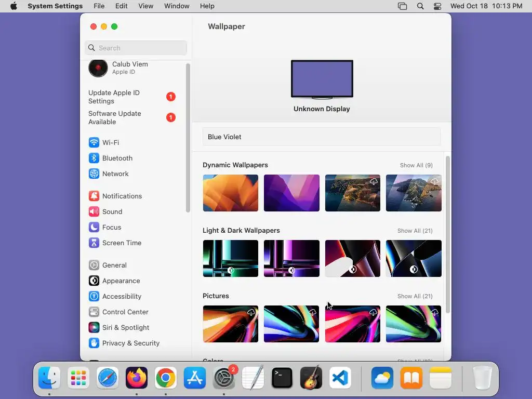Launch GarageBand from the Dock
Screen dimensions: 532x399
(311, 378)
